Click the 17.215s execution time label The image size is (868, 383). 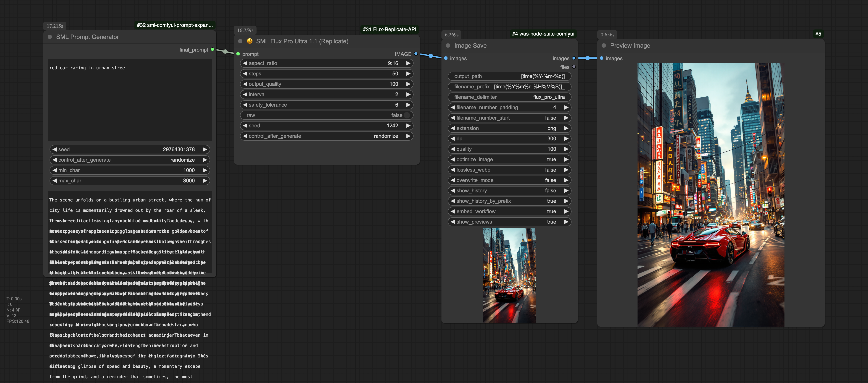point(55,26)
